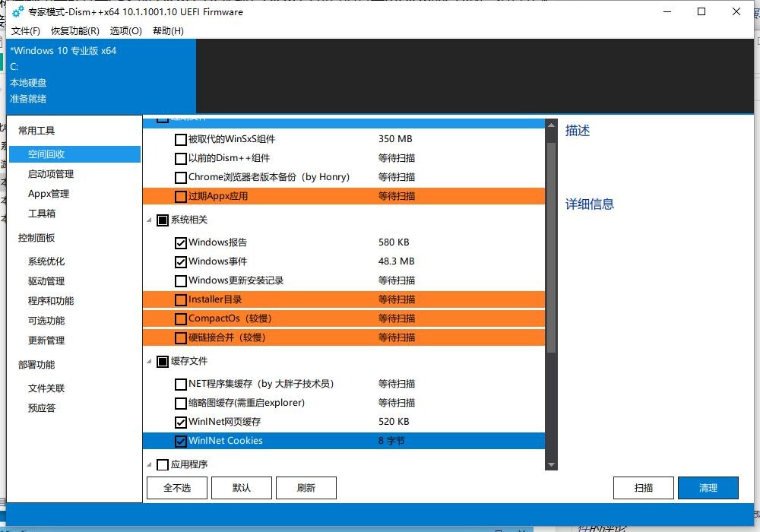This screenshot has width=760, height=532.
Task: Check the 被取代的WinSxS组件 checkbox
Action: (180, 139)
